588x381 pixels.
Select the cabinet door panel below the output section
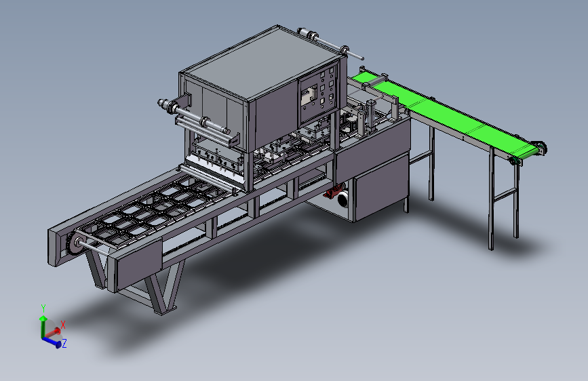tap(380, 187)
